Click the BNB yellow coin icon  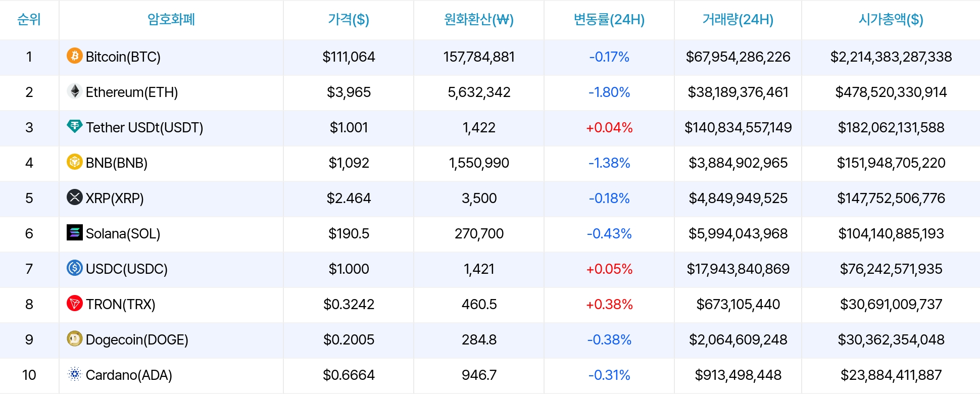[75, 162]
